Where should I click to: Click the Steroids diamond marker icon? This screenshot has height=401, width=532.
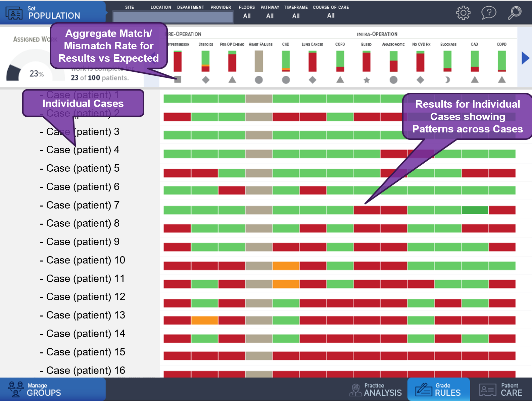point(206,80)
